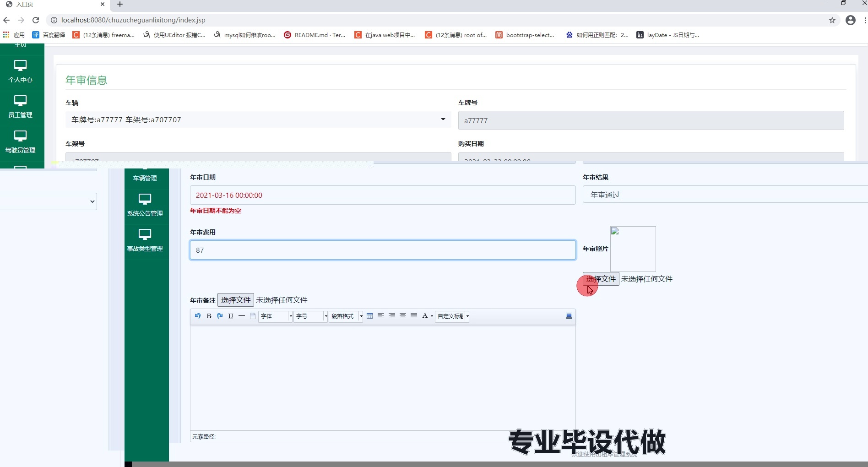Justify text in the editor
This screenshot has width=868, height=467.
414,316
